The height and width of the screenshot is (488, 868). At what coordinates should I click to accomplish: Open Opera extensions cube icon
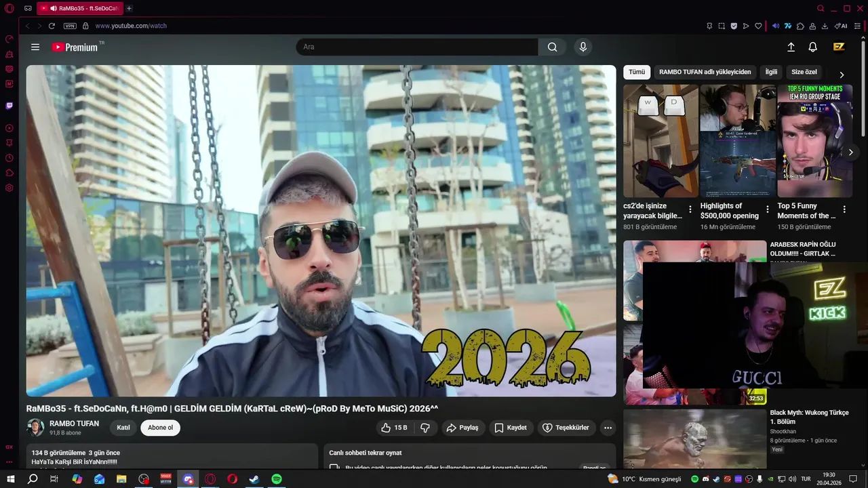coord(800,26)
